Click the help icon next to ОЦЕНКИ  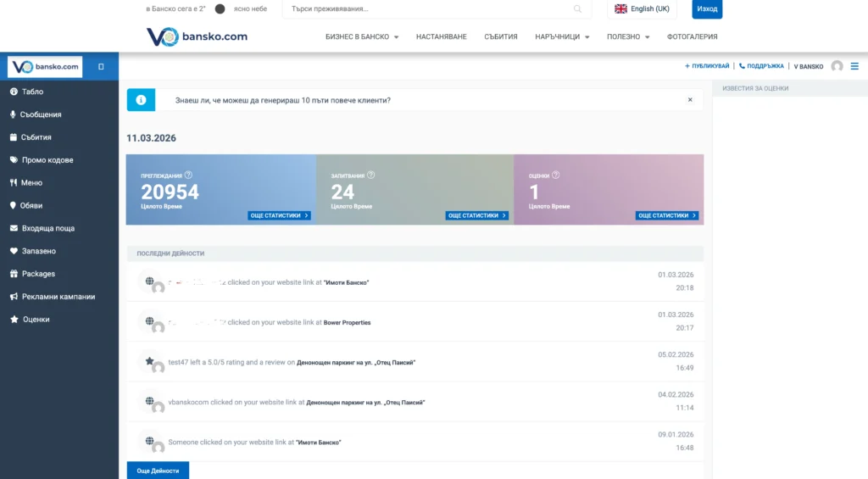click(557, 175)
